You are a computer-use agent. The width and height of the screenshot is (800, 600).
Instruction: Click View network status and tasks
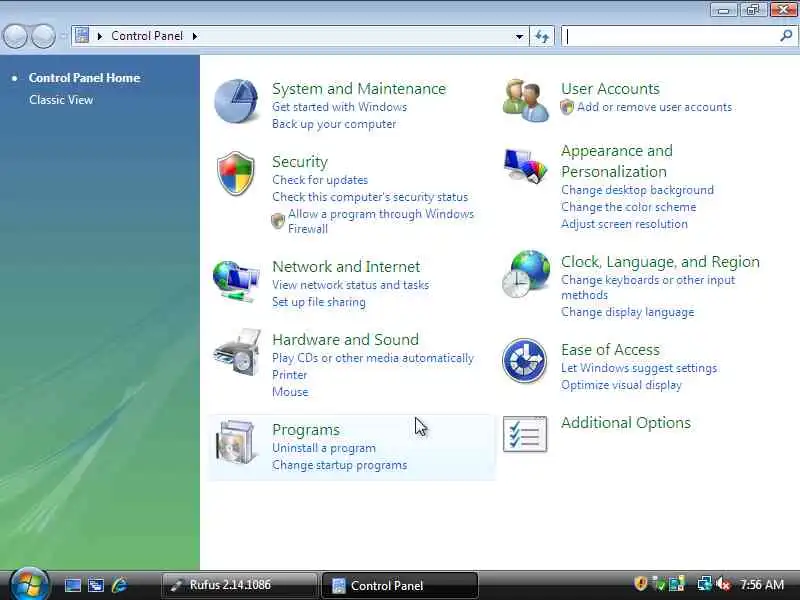tap(351, 285)
